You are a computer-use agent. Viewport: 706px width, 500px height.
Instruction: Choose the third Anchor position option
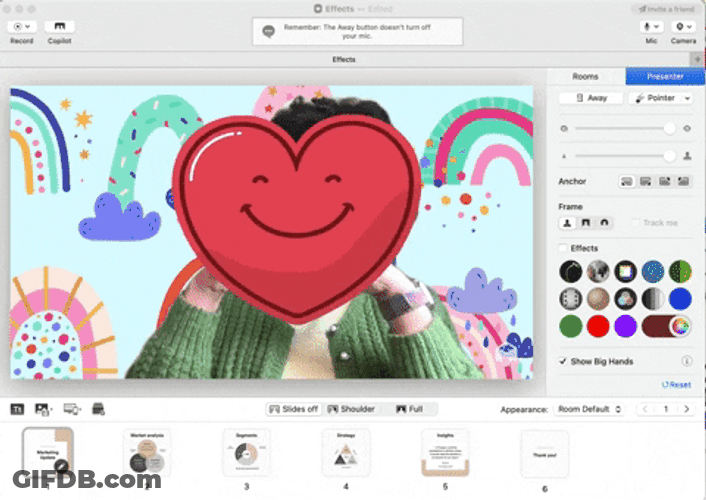664,182
